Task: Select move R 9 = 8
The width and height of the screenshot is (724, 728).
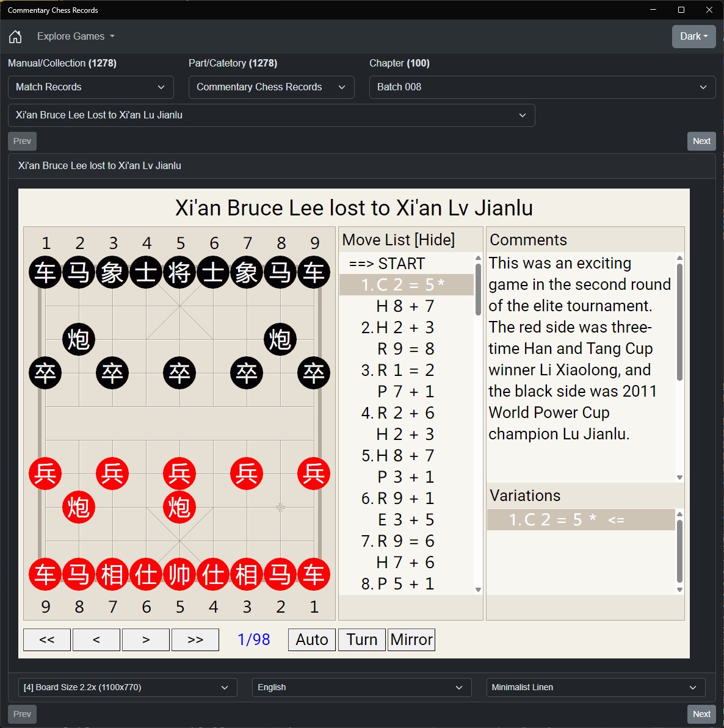Action: [407, 348]
